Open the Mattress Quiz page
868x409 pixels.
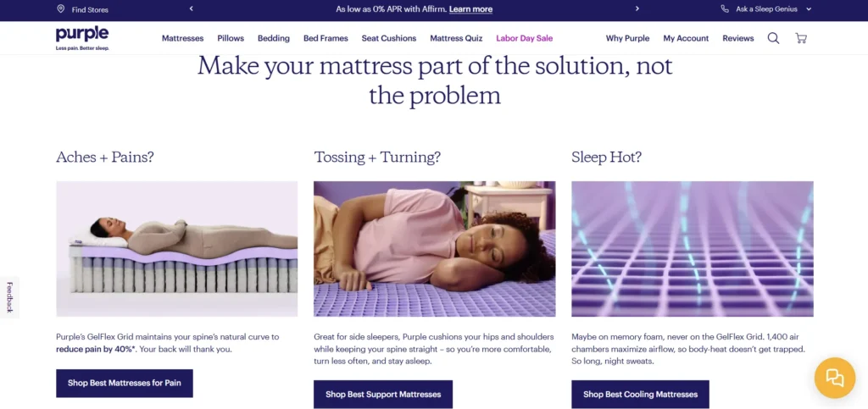click(x=456, y=38)
